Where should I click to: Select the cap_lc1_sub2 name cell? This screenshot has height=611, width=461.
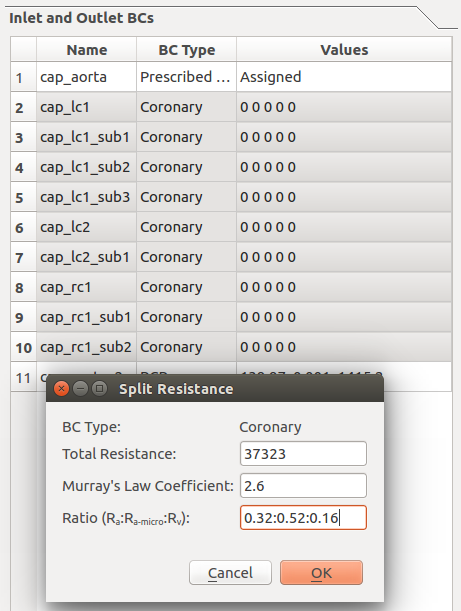tap(87, 167)
